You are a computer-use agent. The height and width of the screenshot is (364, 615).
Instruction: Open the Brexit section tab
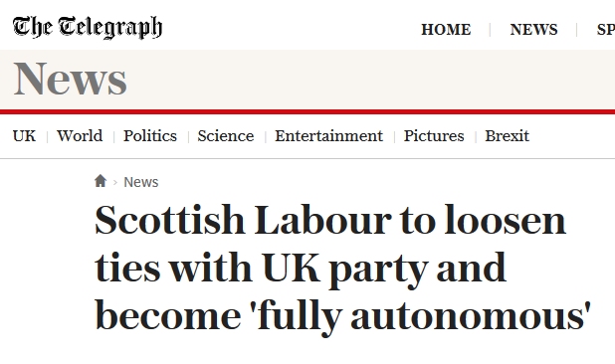pyautogui.click(x=507, y=136)
